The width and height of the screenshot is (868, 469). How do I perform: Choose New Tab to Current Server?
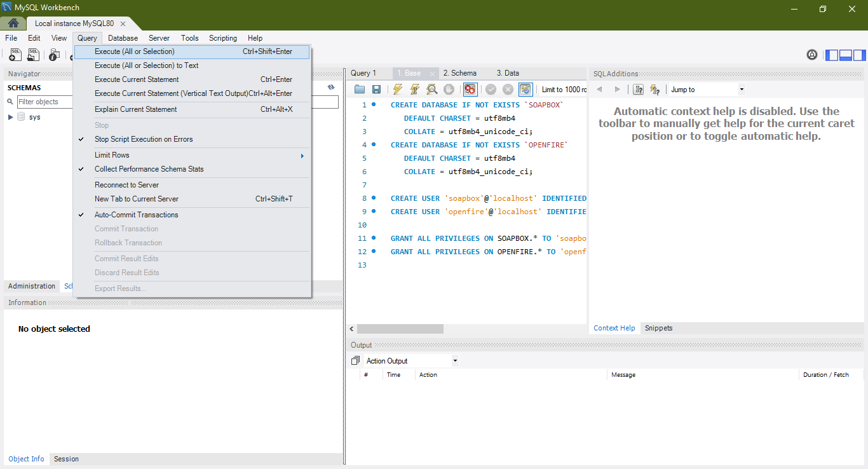193,199
